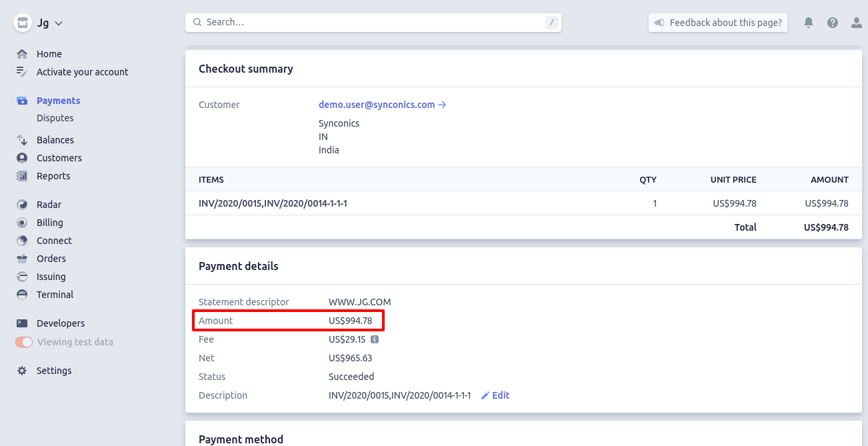Screen dimensions: 868x446
Task: Toggle the Viewing test data switch
Action: pos(24,342)
